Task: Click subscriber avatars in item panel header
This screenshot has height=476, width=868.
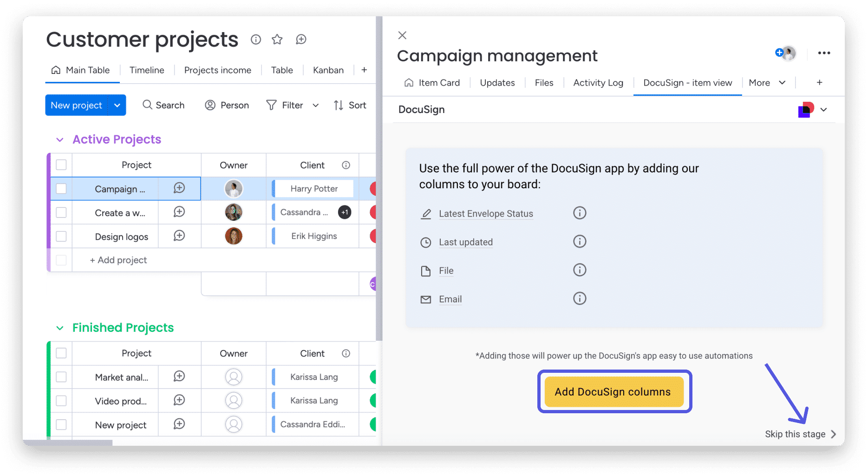Action: [x=786, y=53]
